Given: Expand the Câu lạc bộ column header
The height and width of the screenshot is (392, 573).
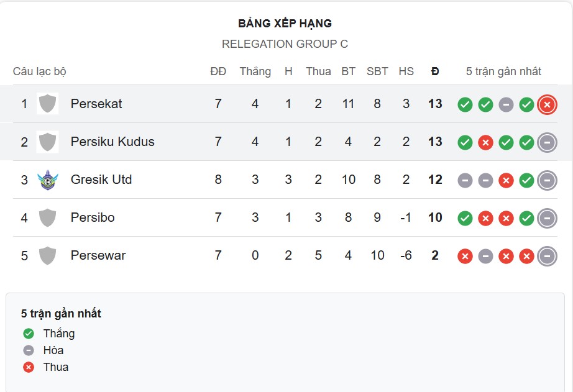Looking at the screenshot, I should pos(39,71).
